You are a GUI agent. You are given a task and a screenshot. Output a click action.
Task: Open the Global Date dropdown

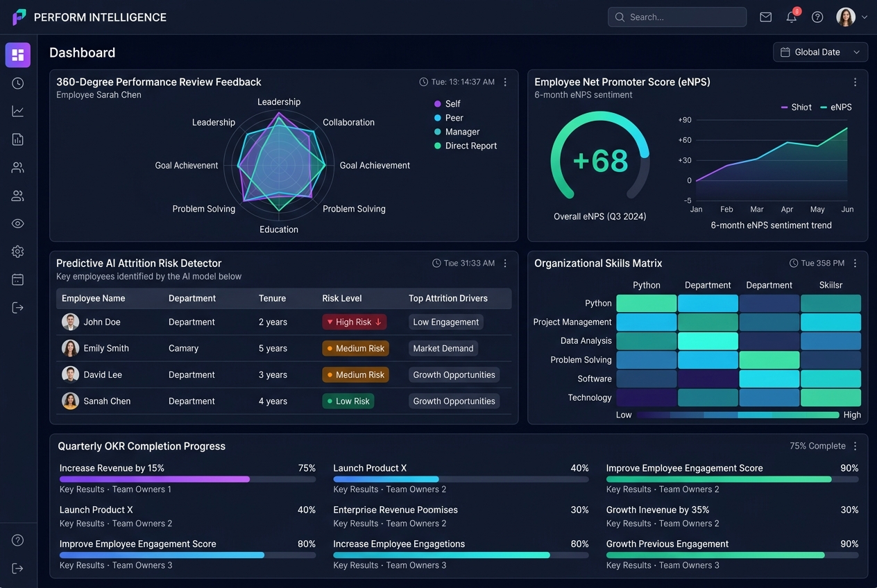820,52
